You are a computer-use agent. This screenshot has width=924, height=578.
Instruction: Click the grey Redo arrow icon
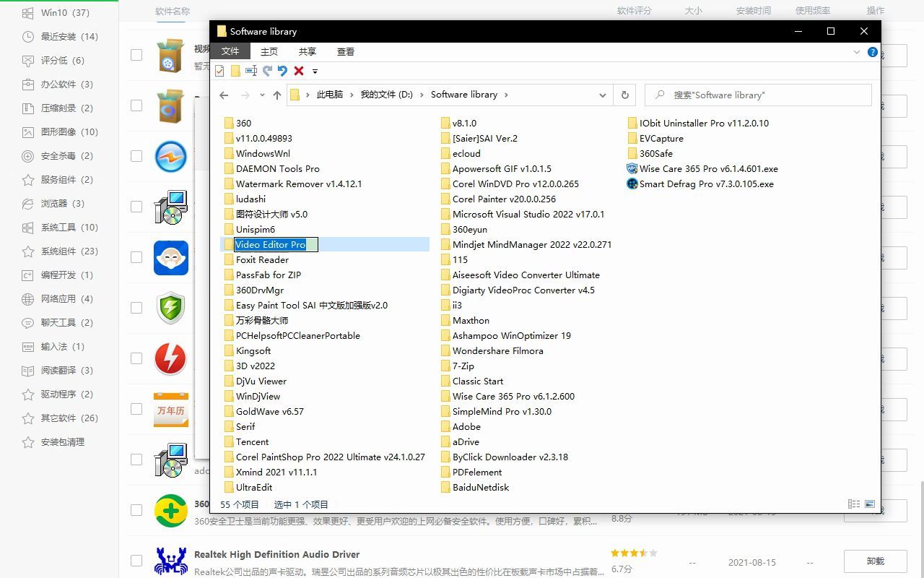click(x=267, y=71)
